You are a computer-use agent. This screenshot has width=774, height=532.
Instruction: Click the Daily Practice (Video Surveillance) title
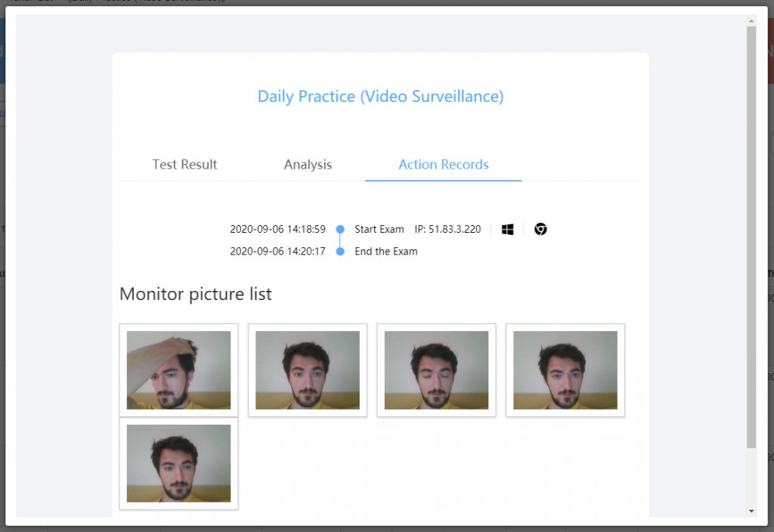coord(380,97)
